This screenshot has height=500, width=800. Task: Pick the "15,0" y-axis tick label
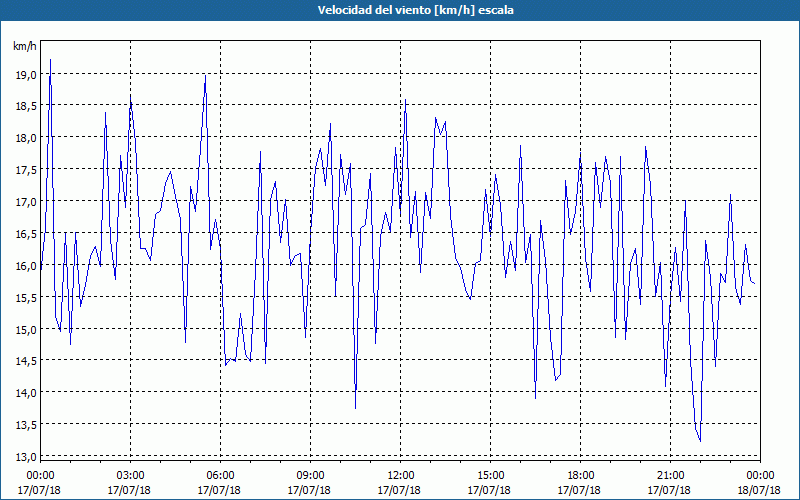click(27, 329)
